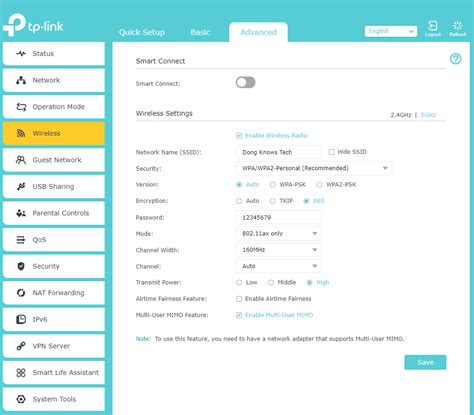Viewport: 474px width, 415px height.
Task: Click the USB Sharing plug icon
Action: [x=21, y=186]
